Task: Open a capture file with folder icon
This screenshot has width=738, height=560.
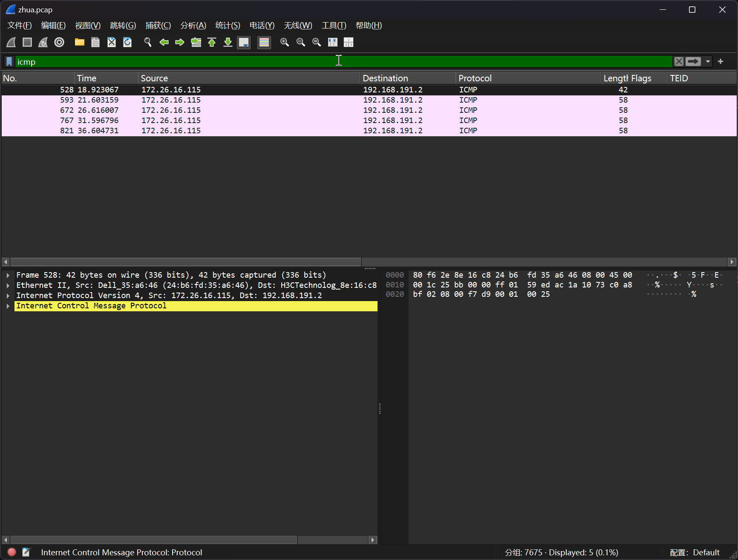Action: (80, 42)
